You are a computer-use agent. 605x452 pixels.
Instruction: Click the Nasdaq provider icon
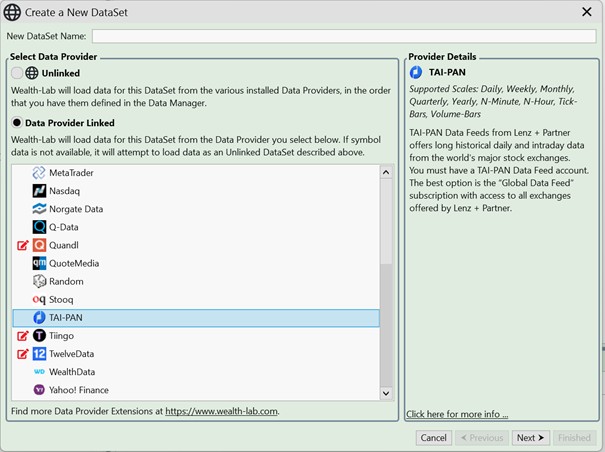(x=39, y=191)
